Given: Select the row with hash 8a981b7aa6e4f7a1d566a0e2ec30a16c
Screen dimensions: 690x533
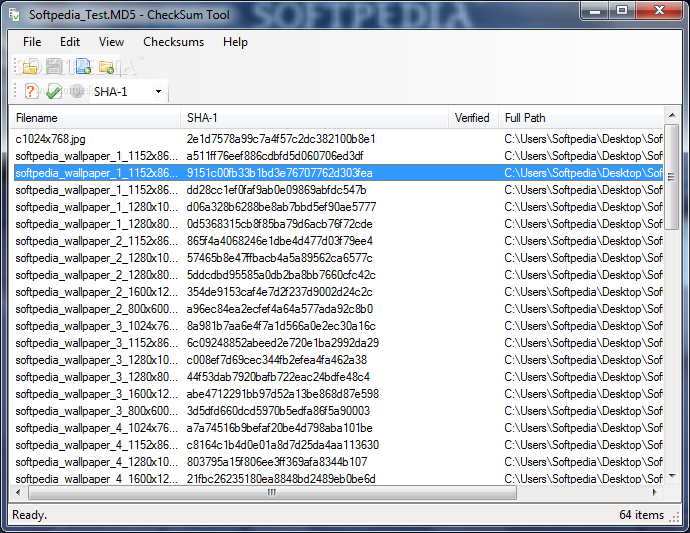Looking at the screenshot, I should [337, 326].
